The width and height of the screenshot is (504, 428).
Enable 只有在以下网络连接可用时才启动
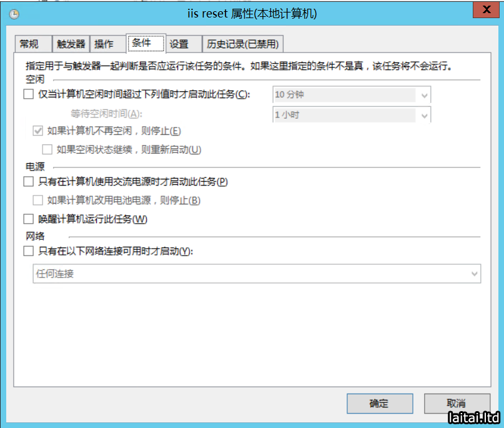point(27,251)
